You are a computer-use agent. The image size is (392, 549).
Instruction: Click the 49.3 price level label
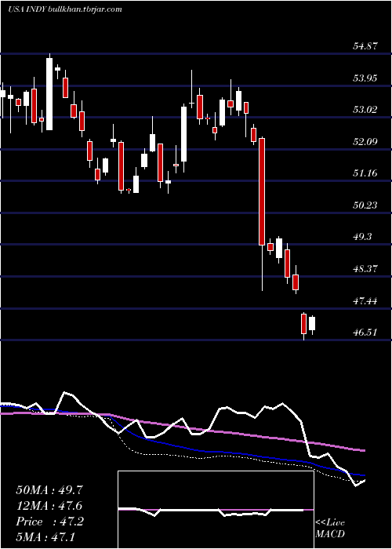tap(362, 237)
